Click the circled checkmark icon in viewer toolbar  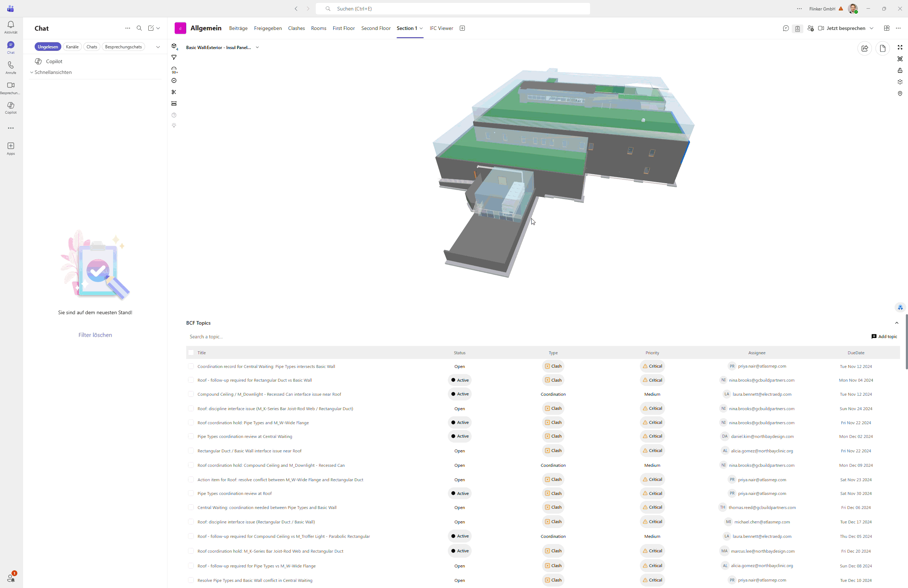(x=174, y=80)
